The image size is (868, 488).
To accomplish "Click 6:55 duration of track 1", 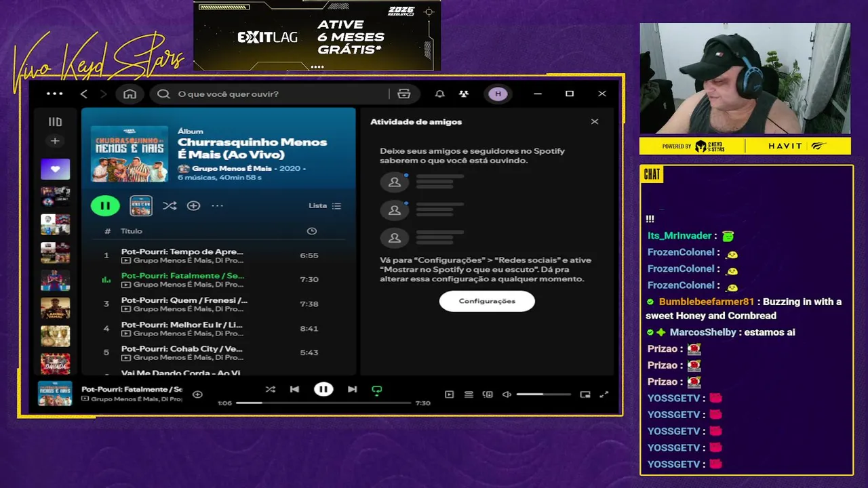I will pos(309,256).
